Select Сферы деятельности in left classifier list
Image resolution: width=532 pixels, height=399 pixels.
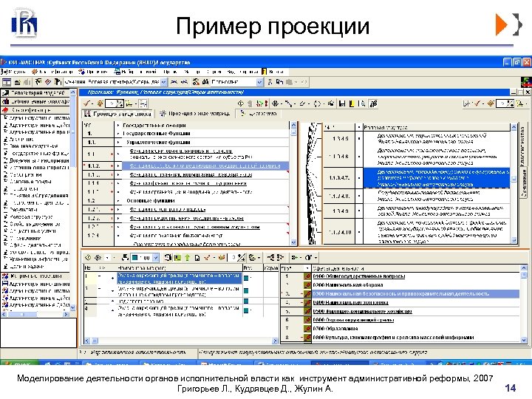click(35, 245)
